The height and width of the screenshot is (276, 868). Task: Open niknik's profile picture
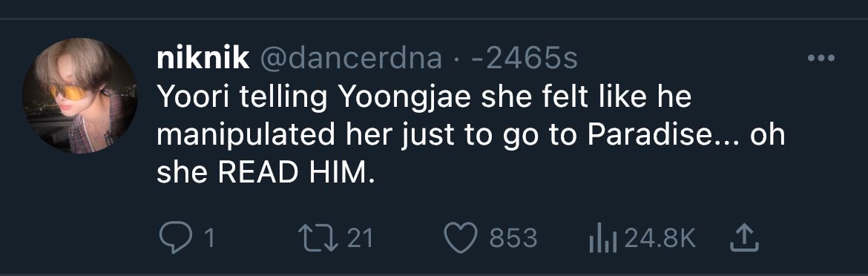coord(79,95)
